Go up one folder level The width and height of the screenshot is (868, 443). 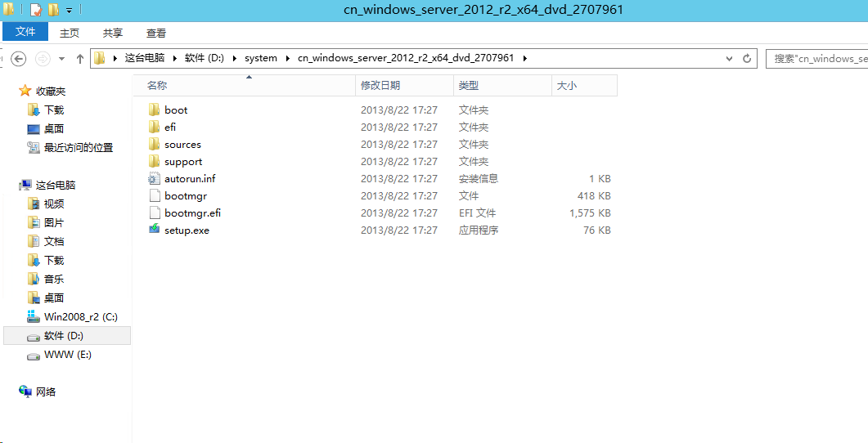pos(79,58)
